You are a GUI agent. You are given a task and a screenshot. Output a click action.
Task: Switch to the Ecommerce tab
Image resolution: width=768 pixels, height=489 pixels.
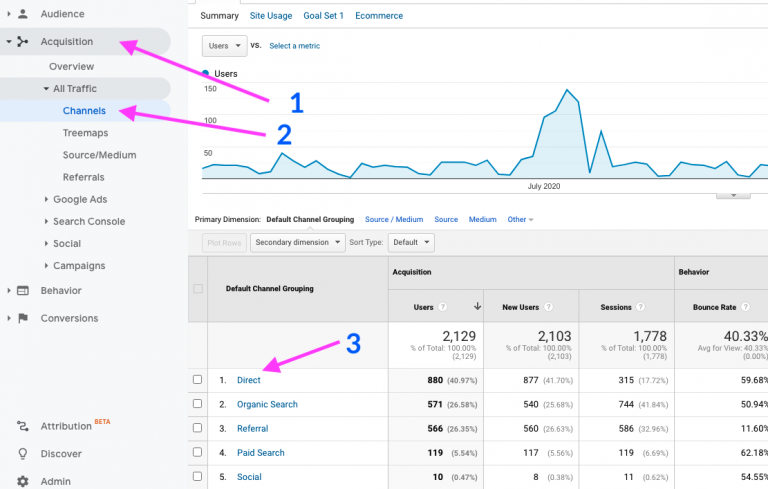379,16
